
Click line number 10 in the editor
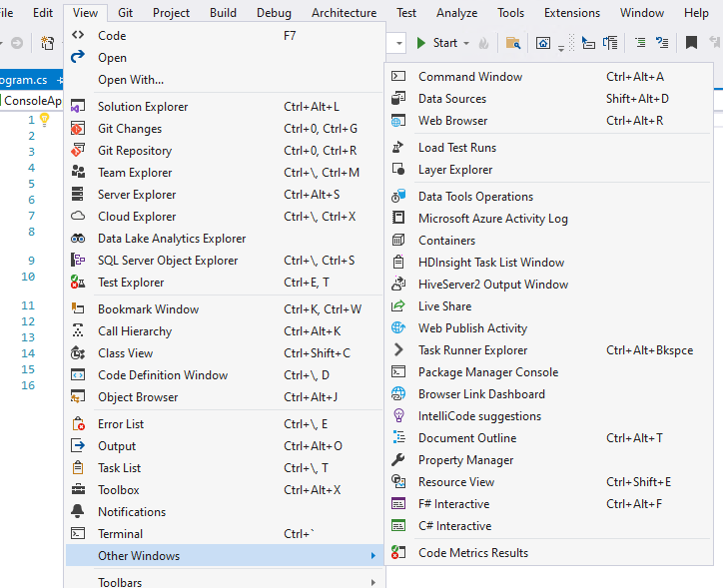point(28,277)
